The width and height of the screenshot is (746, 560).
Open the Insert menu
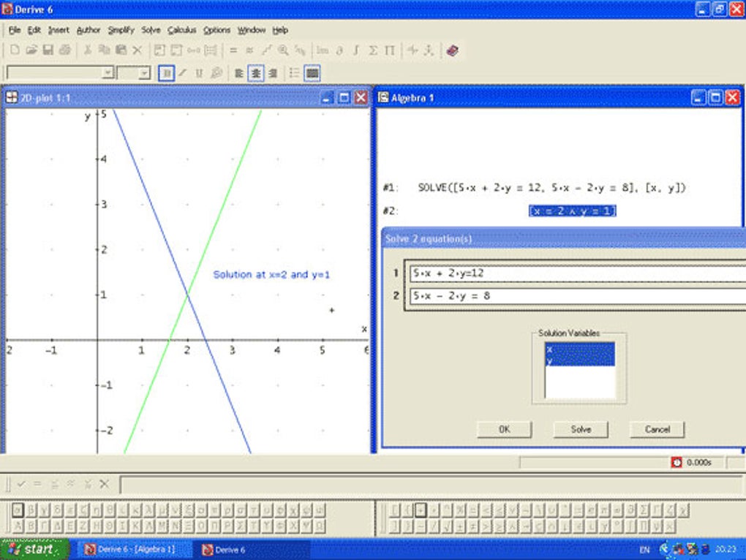tap(59, 30)
